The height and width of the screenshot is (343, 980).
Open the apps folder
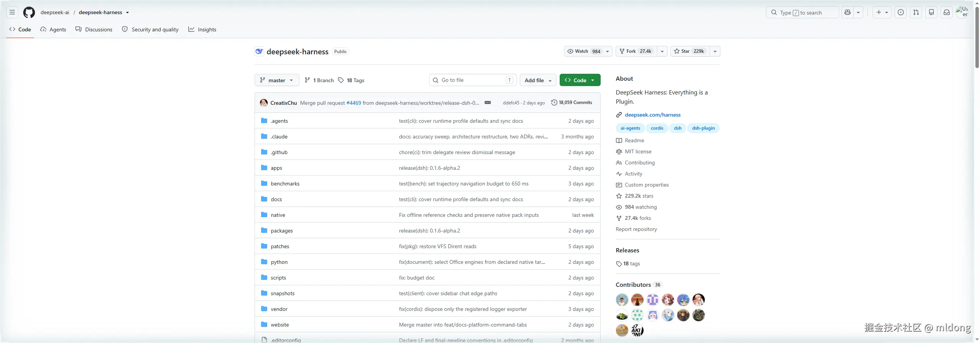(276, 168)
